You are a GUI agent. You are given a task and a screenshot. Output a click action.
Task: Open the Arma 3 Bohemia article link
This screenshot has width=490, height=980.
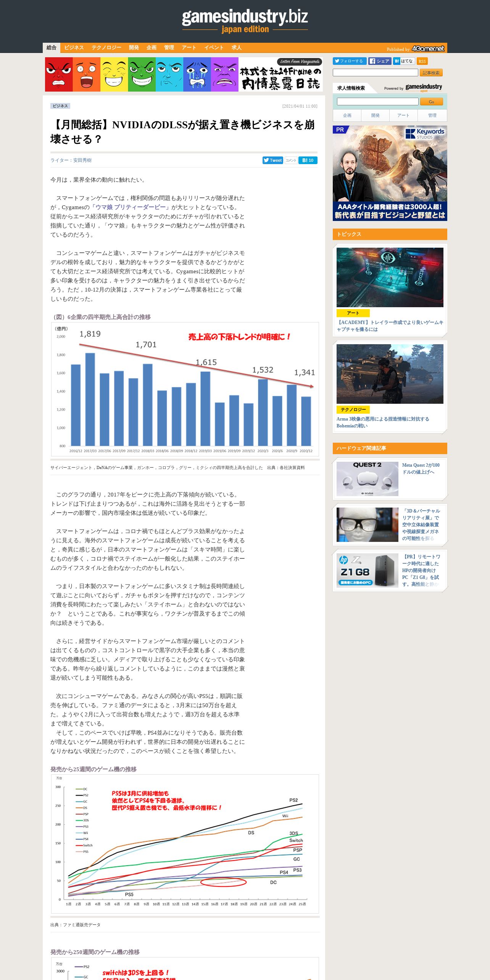tap(383, 422)
